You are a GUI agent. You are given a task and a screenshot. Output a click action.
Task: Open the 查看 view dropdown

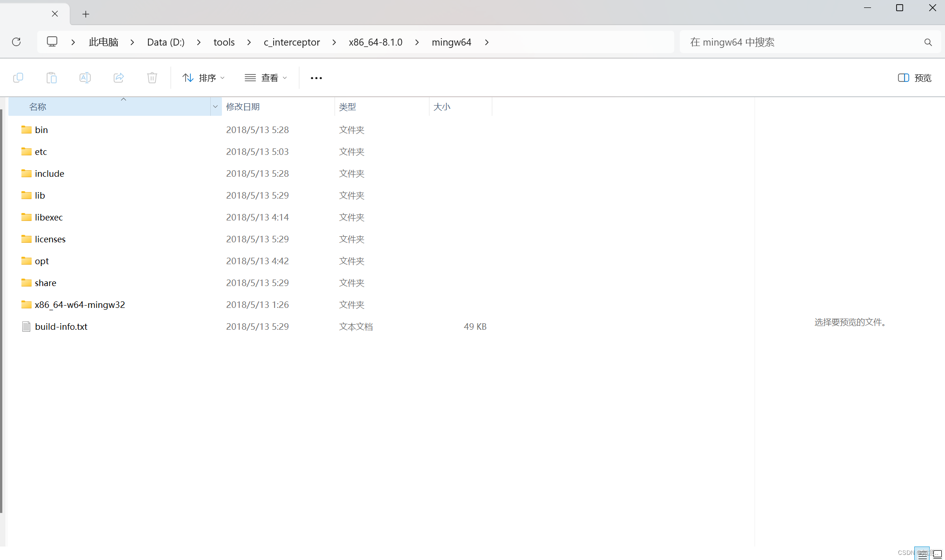[265, 78]
